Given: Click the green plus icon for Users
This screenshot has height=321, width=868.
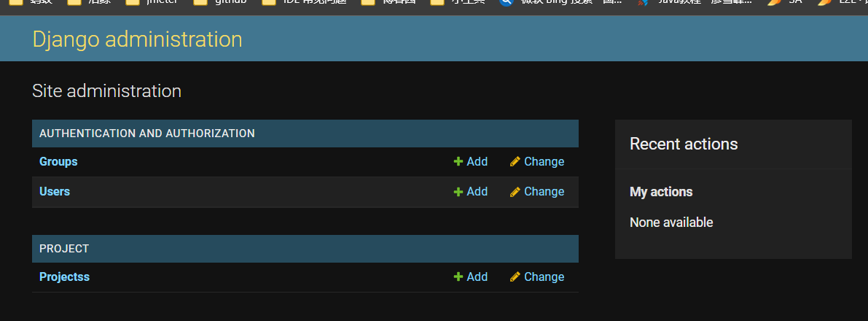Looking at the screenshot, I should pyautogui.click(x=458, y=191).
